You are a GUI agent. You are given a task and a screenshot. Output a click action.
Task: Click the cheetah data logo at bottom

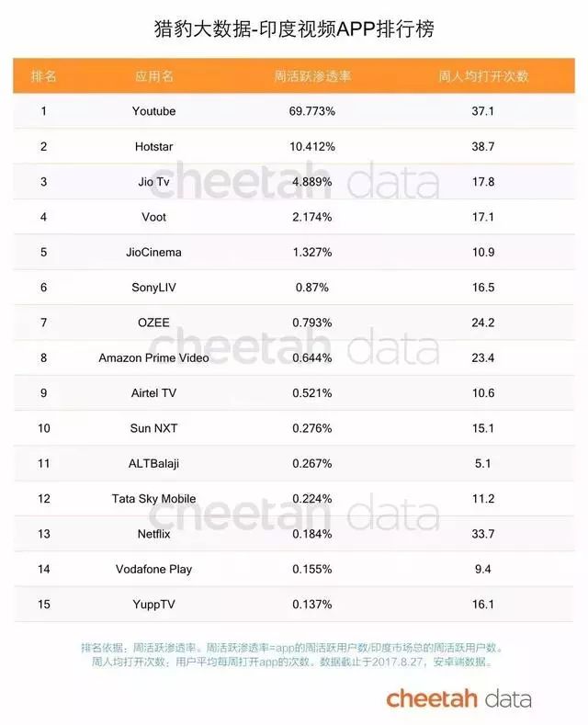[458, 699]
